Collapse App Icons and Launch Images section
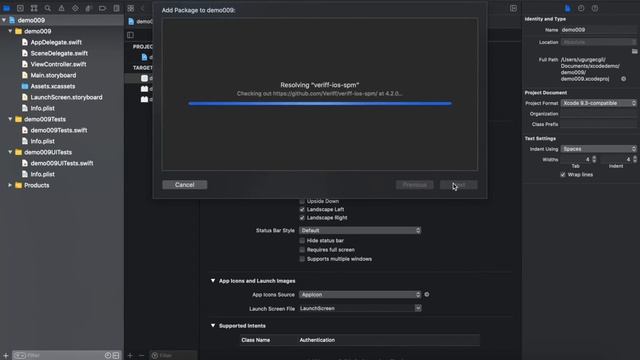This screenshot has height=360, width=640. pyautogui.click(x=213, y=281)
